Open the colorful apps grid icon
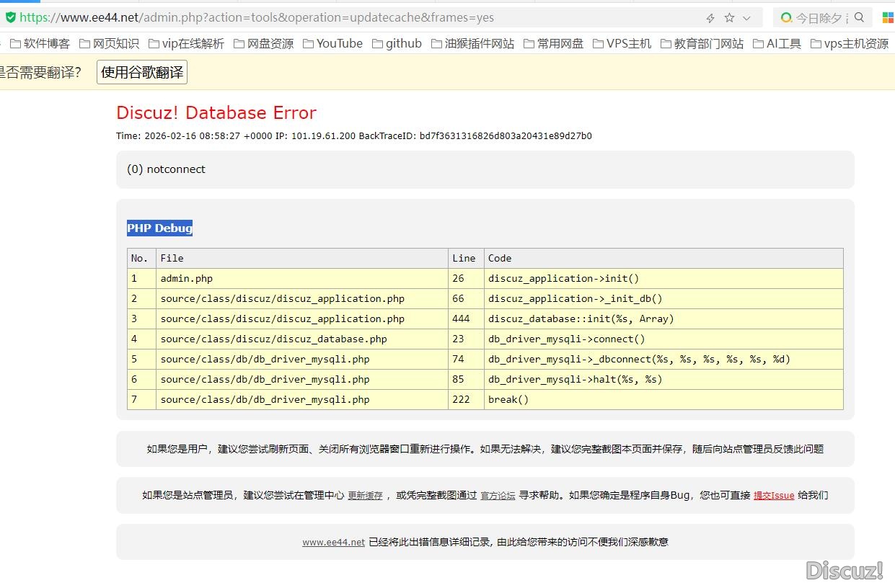 point(888,17)
